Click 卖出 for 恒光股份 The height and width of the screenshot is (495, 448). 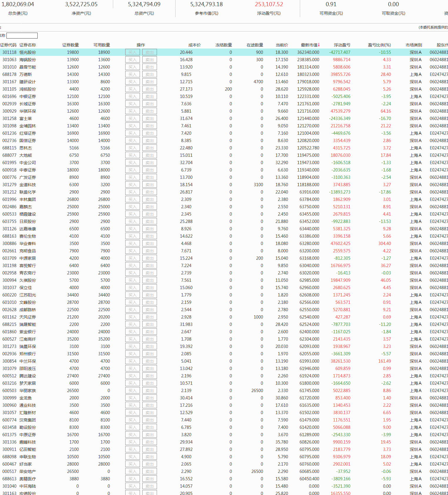pos(150,52)
